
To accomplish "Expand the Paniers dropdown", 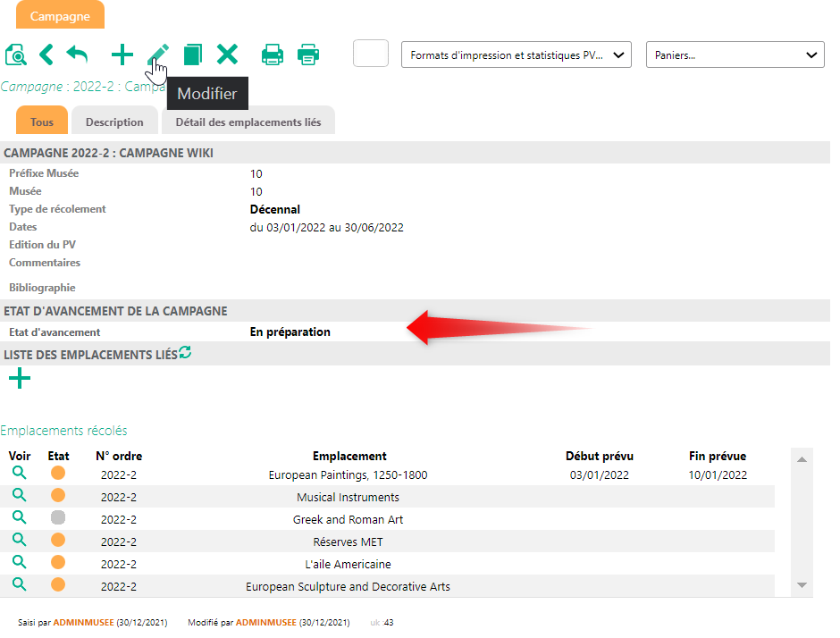I will (x=735, y=55).
